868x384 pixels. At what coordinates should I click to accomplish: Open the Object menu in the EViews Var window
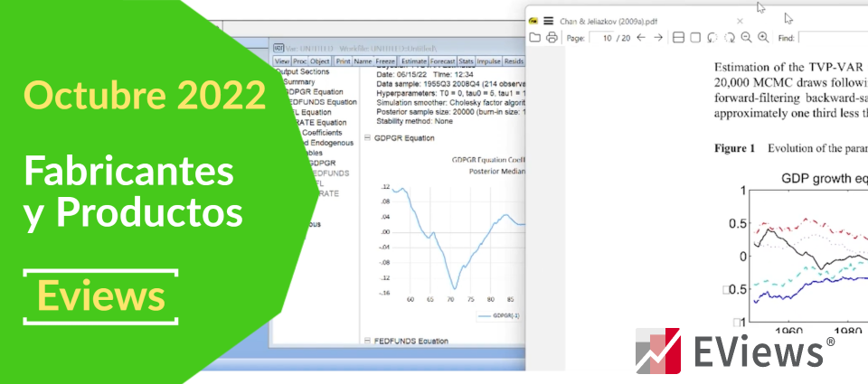(x=320, y=61)
